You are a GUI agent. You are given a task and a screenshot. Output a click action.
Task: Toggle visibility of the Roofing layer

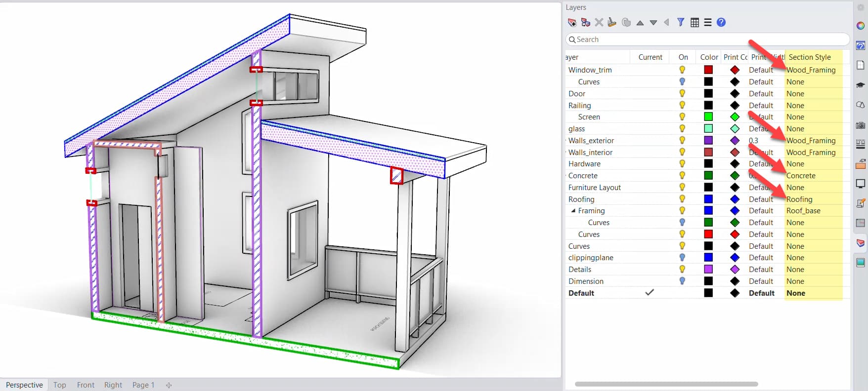(x=682, y=199)
